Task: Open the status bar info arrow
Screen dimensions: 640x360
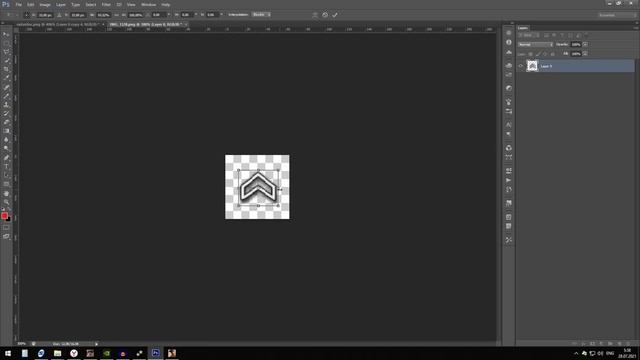Action: point(96,344)
